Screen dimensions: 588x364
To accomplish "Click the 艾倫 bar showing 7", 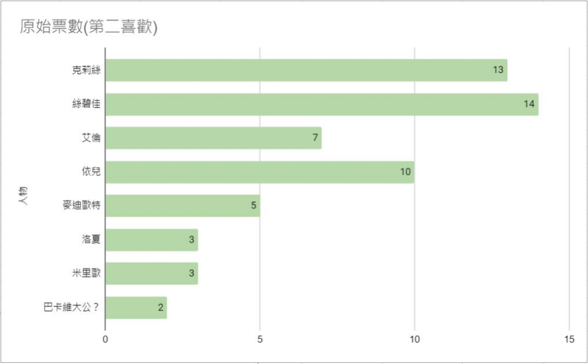I will pyautogui.click(x=213, y=138).
